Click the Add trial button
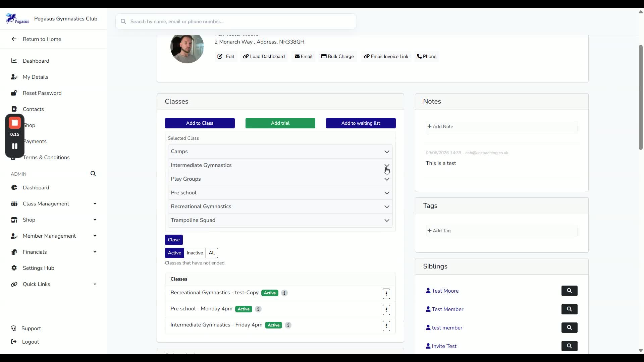 280,123
